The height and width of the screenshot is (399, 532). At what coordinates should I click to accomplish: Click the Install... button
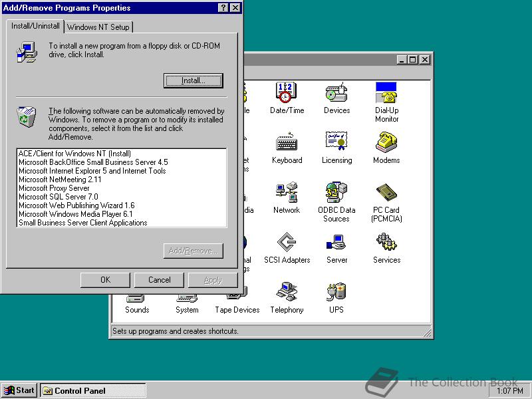point(193,80)
